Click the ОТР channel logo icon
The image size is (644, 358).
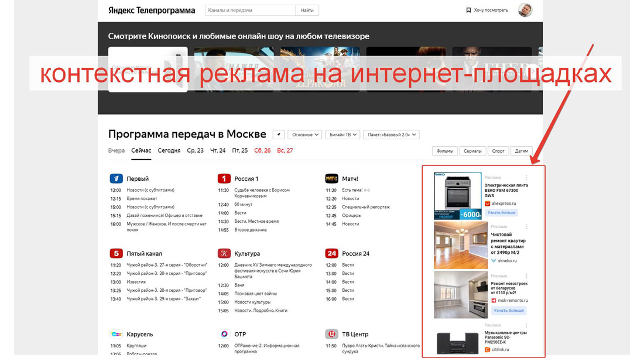[x=224, y=334]
